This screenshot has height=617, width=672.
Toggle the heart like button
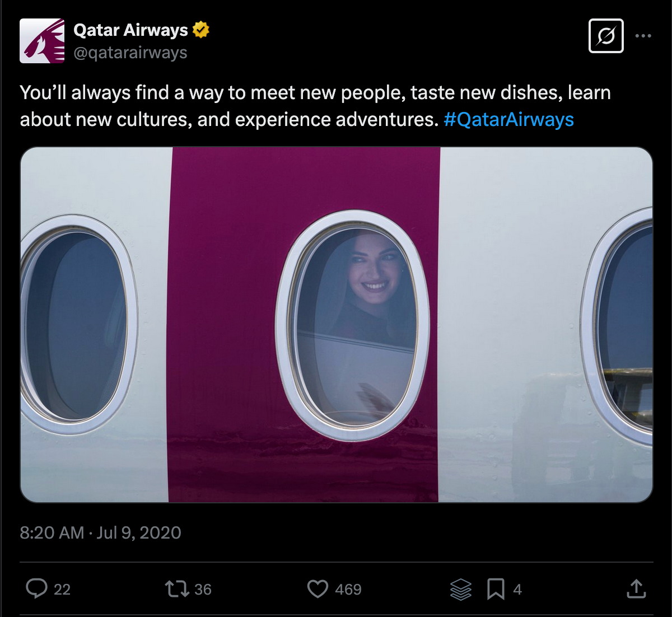[318, 589]
